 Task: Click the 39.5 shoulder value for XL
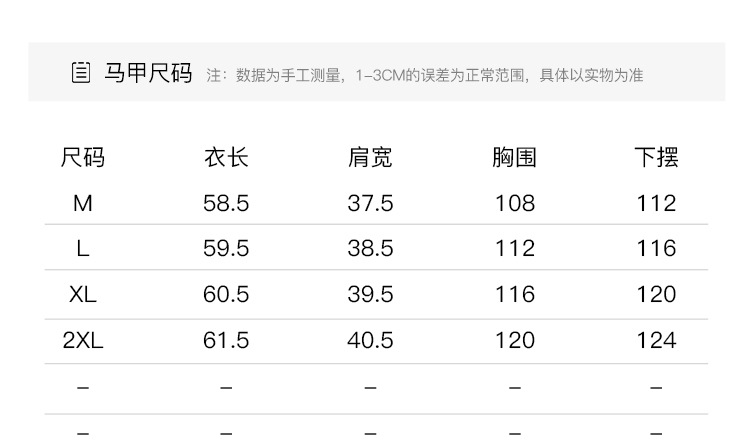click(370, 294)
